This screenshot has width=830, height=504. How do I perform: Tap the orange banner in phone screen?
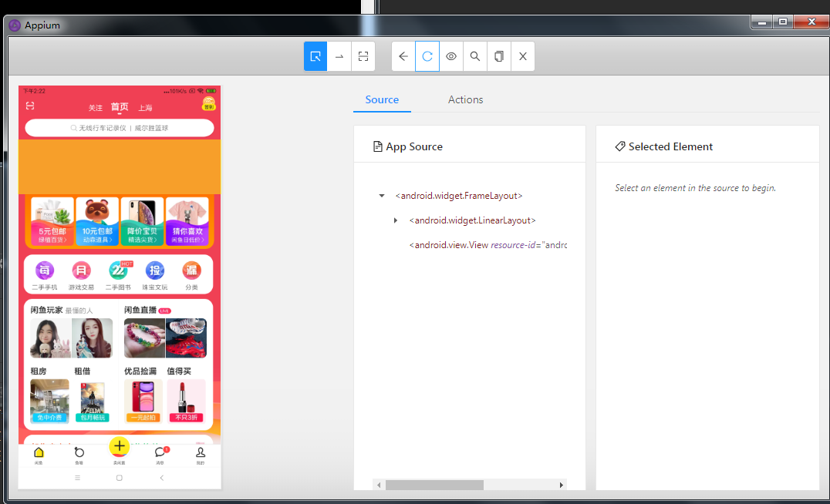click(120, 167)
